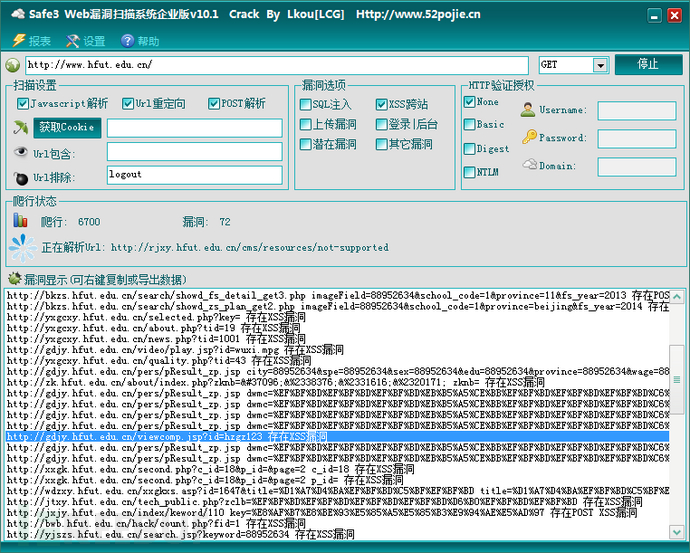The height and width of the screenshot is (553, 690).
Task: Enable the SQL注入 checkbox
Action: point(305,104)
